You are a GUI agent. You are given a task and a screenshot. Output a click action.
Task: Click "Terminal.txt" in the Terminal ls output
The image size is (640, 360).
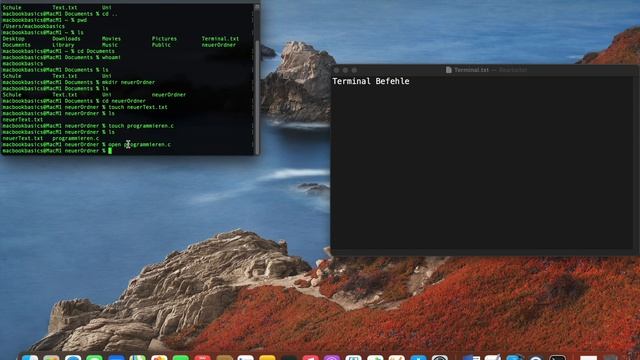click(x=220, y=39)
